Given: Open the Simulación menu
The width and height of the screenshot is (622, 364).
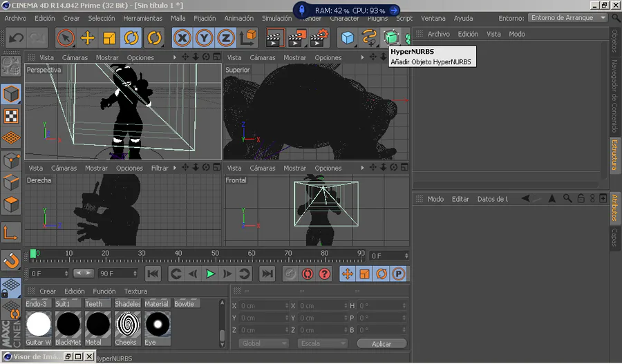Looking at the screenshot, I should click(x=276, y=18).
